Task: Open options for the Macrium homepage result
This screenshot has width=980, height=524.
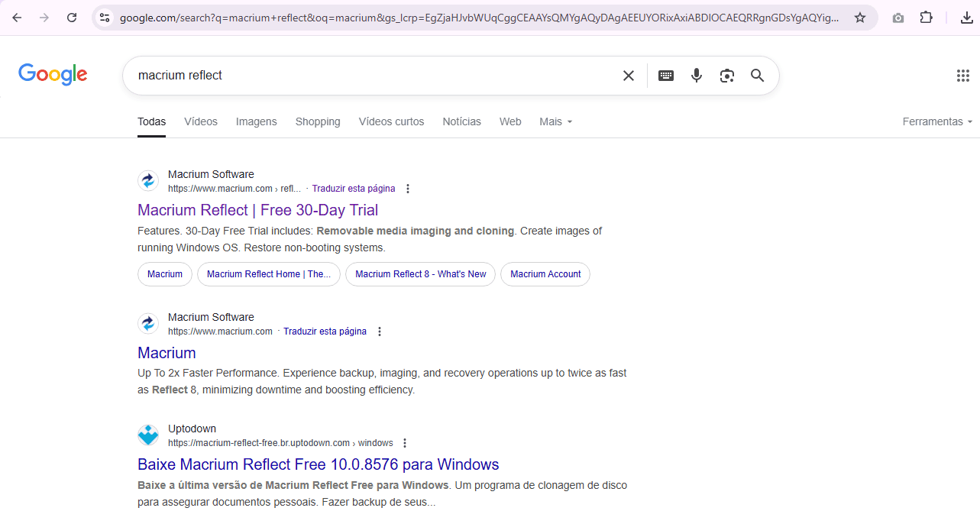Action: tap(380, 332)
